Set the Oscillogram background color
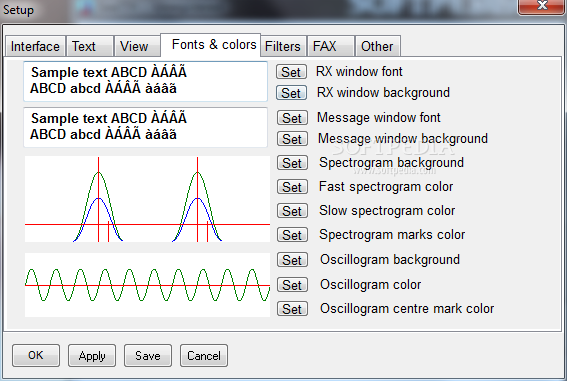Image resolution: width=567 pixels, height=381 pixels. pos(292,260)
